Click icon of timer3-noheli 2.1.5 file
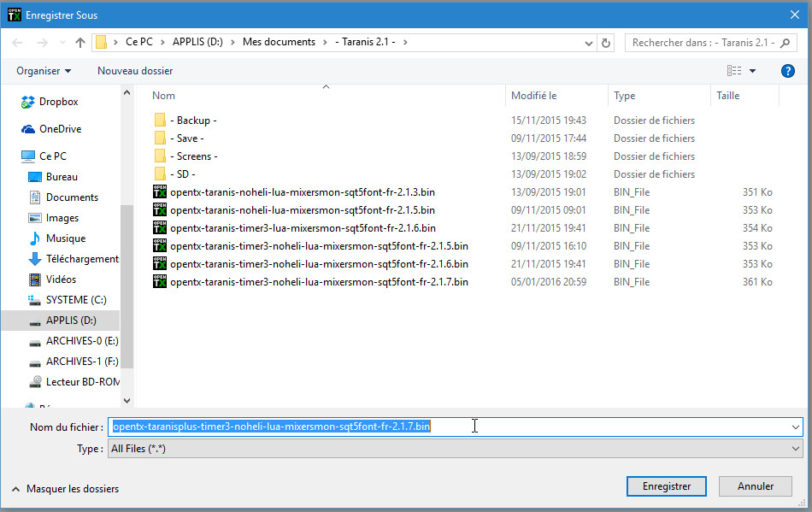812x512 pixels. [160, 246]
